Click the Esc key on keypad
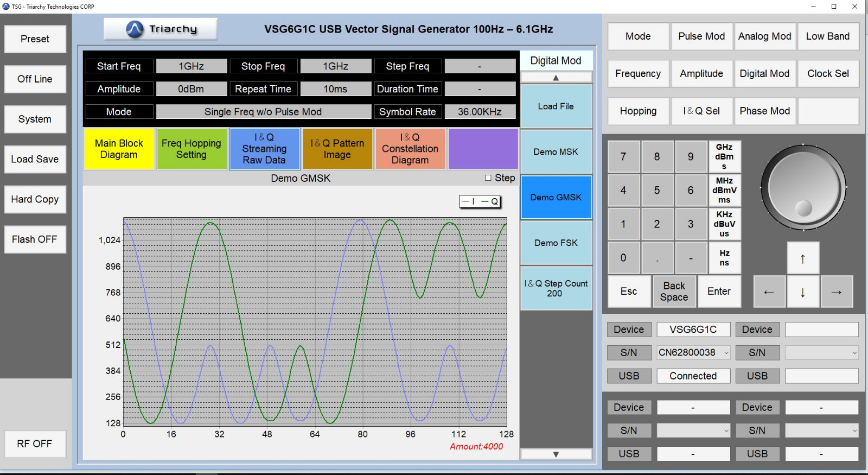Screen dimensions: 868x475 coord(629,292)
